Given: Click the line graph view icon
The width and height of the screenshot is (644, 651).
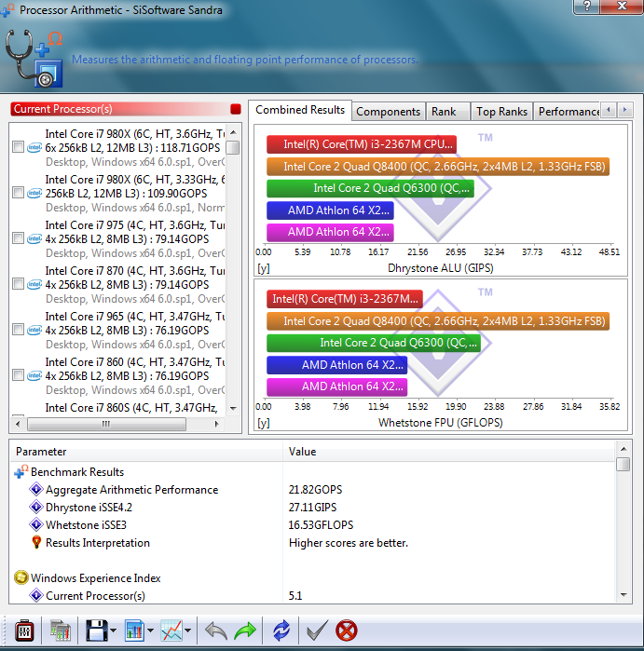Looking at the screenshot, I should tap(171, 631).
